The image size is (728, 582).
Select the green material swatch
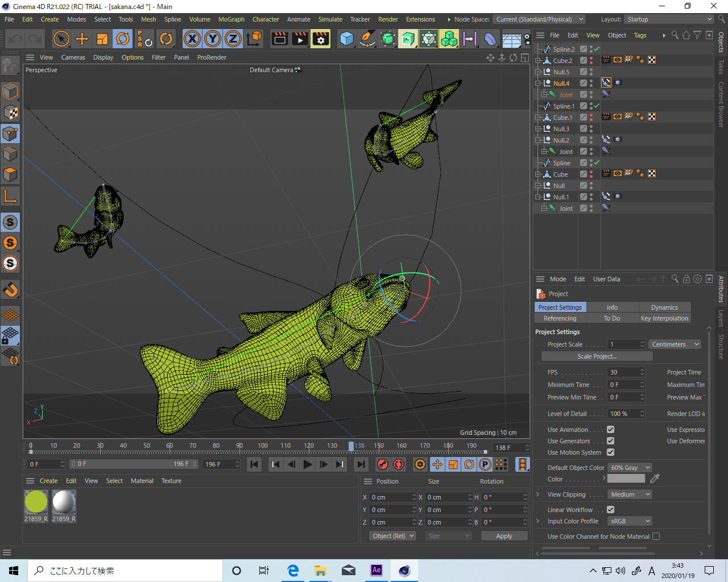(36, 502)
